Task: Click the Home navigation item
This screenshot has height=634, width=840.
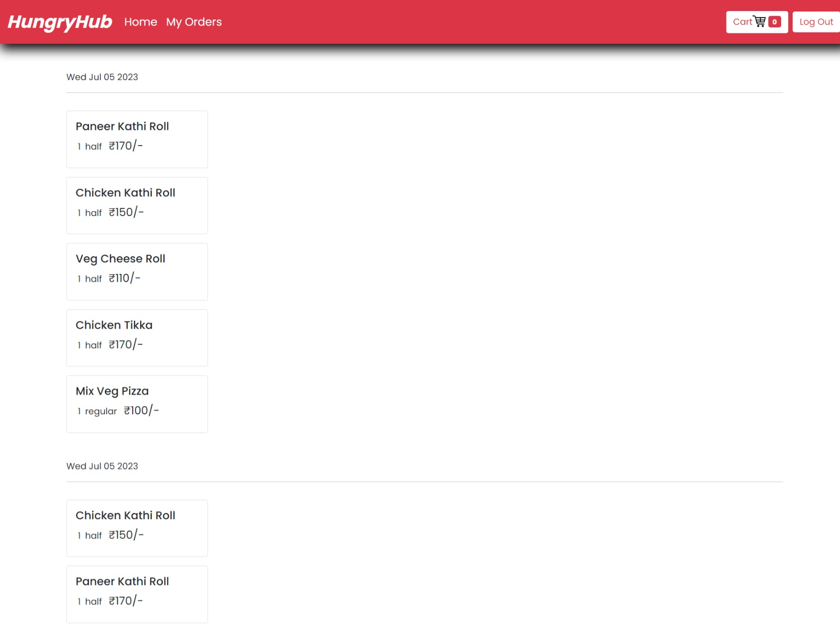Action: (x=141, y=22)
